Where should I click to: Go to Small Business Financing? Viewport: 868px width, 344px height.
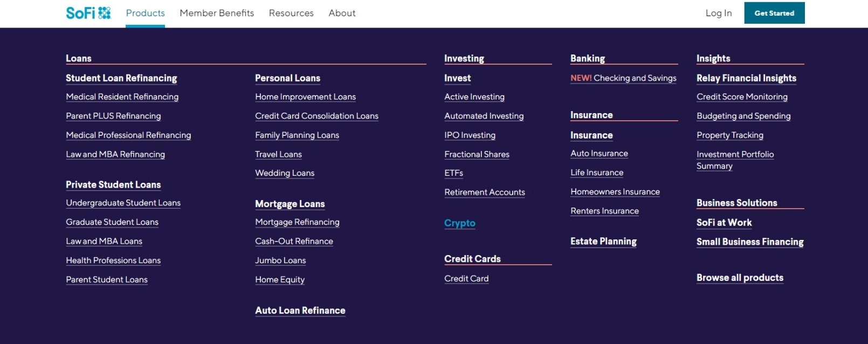[x=750, y=242]
